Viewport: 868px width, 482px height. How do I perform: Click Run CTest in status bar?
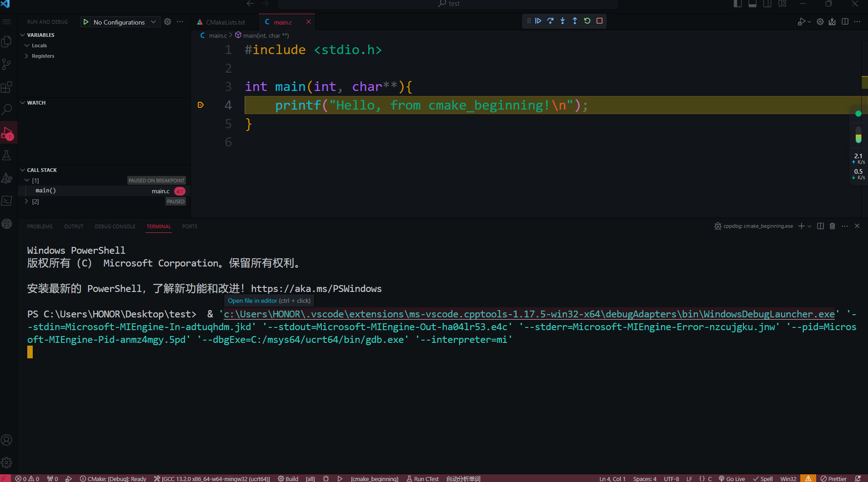click(422, 479)
